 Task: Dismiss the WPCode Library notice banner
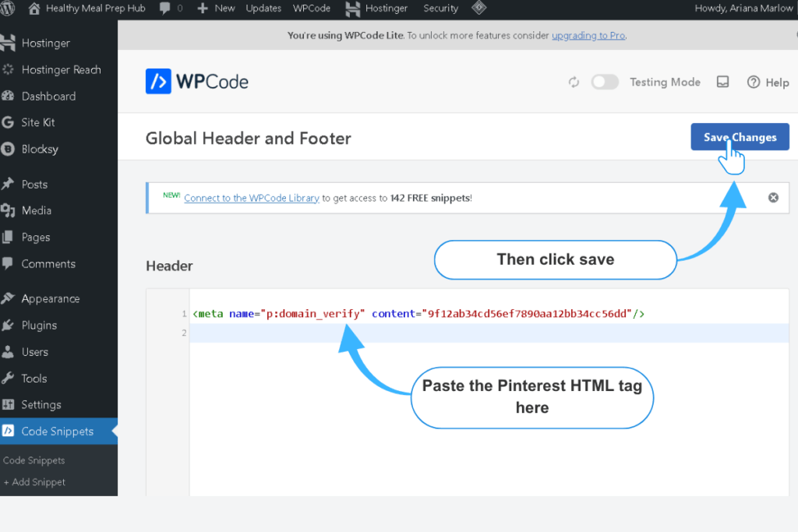coord(773,197)
